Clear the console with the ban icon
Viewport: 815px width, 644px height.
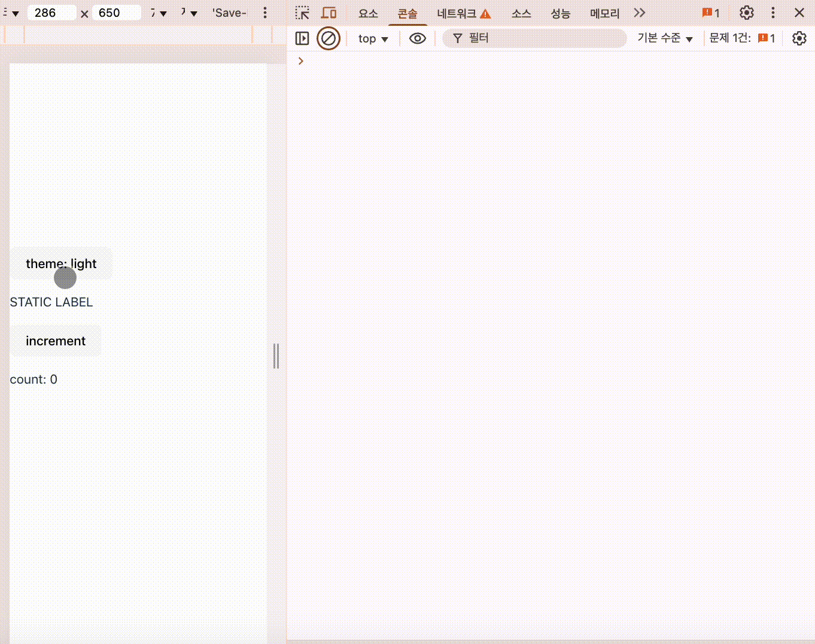click(328, 38)
